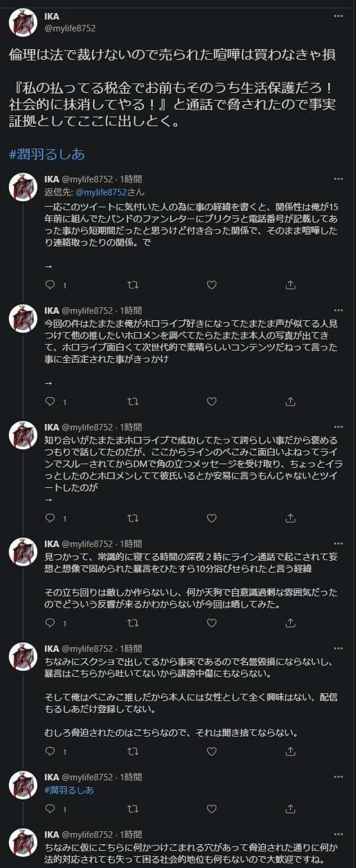
Task: Retweet the tweet about 名誉毀損
Action: coord(133,751)
